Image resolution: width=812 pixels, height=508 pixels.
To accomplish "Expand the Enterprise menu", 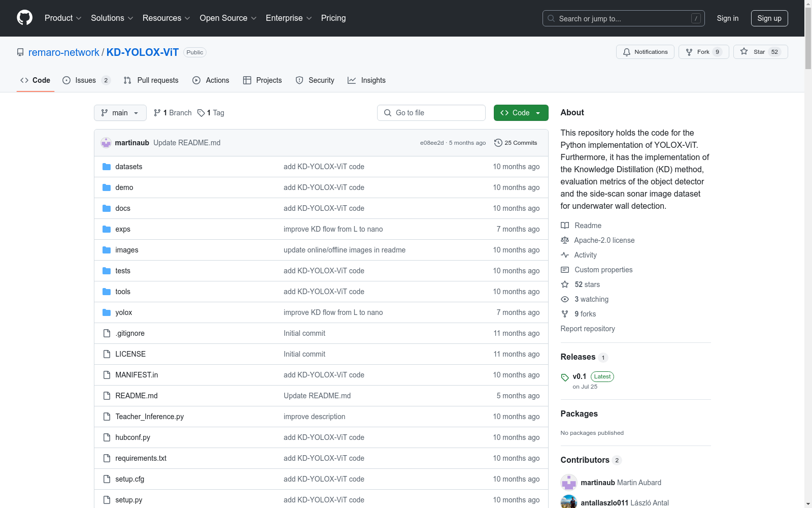I will click(x=289, y=18).
